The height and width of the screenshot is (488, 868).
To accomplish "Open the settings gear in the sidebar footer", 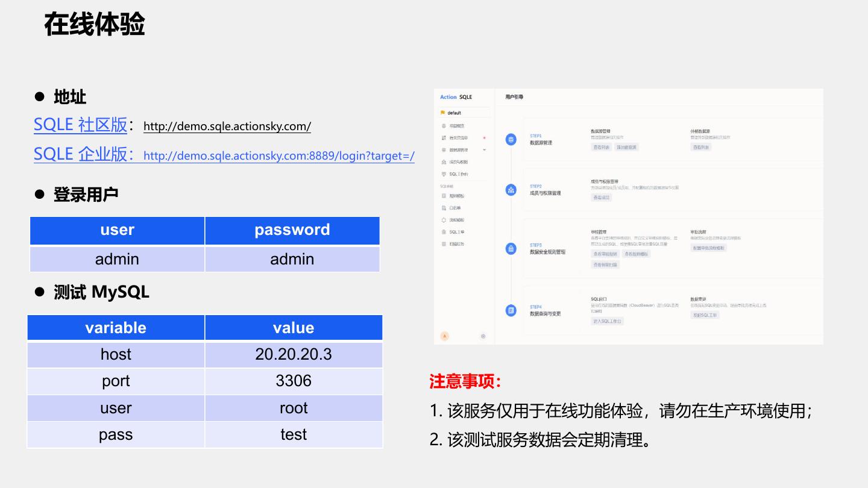I will click(x=483, y=336).
